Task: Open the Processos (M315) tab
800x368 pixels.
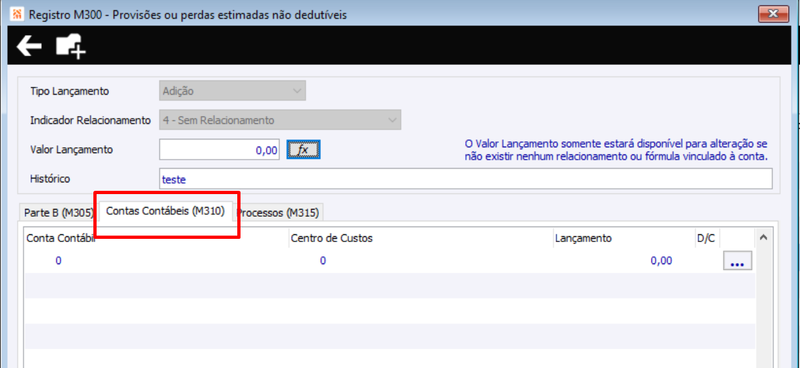Action: click(x=279, y=213)
